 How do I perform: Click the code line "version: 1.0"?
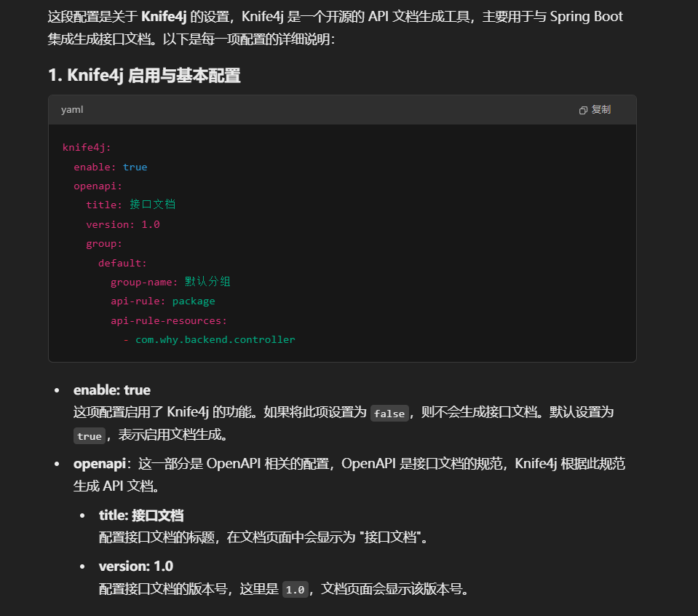point(123,224)
